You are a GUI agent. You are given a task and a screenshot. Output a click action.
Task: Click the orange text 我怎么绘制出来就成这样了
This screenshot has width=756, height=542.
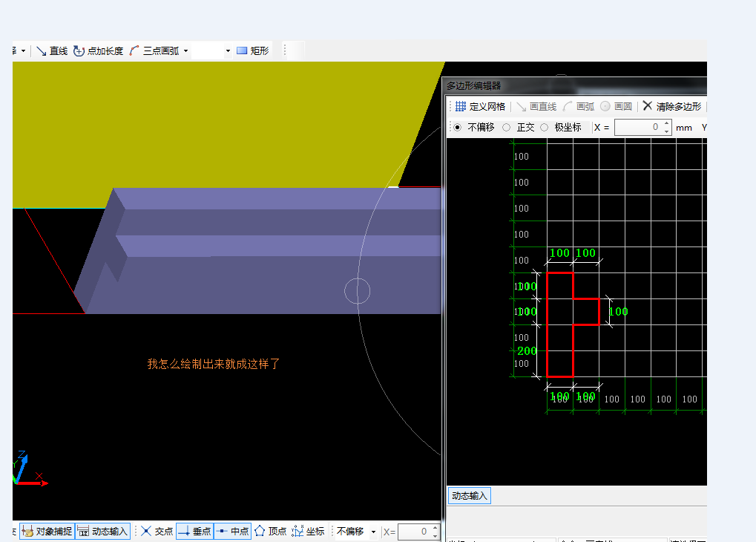coord(214,364)
